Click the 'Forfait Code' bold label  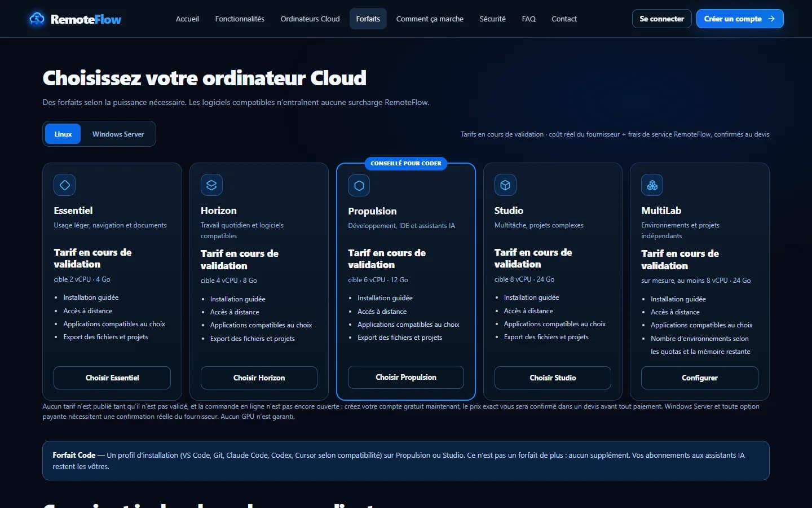(x=74, y=455)
